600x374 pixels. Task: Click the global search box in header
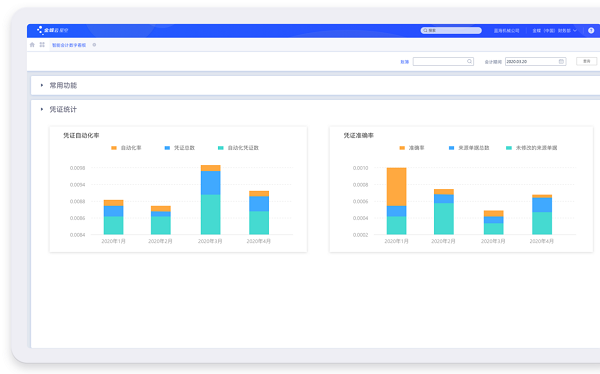(x=451, y=31)
